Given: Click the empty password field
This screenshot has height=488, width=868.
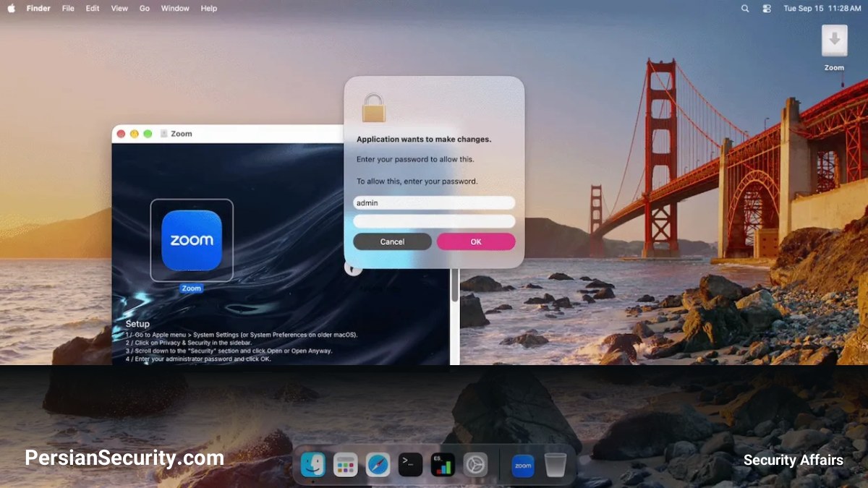Looking at the screenshot, I should (x=434, y=221).
